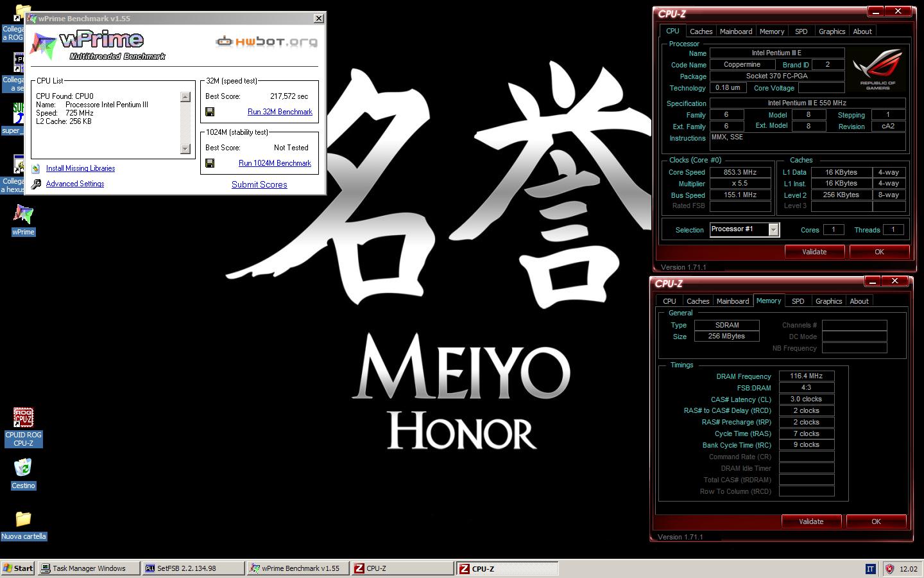Click the Advanced Settings magnifier icon
The image size is (924, 578).
pyautogui.click(x=37, y=184)
